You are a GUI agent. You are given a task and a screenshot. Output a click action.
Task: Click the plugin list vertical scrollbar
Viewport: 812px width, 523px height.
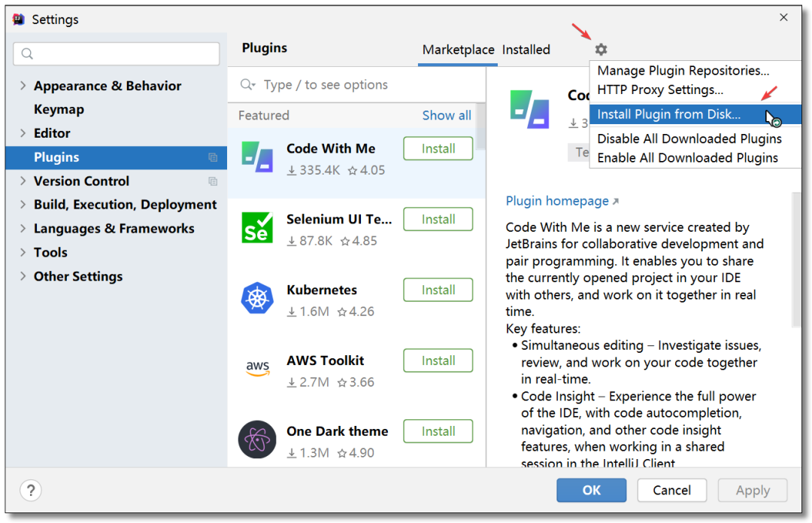point(481,127)
